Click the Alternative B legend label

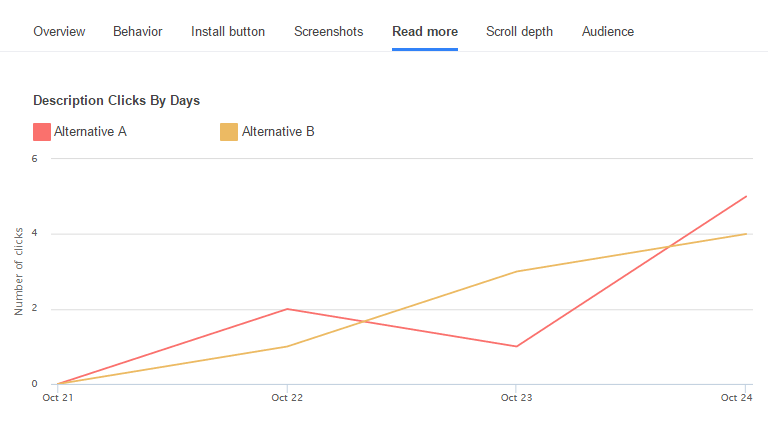(x=278, y=132)
